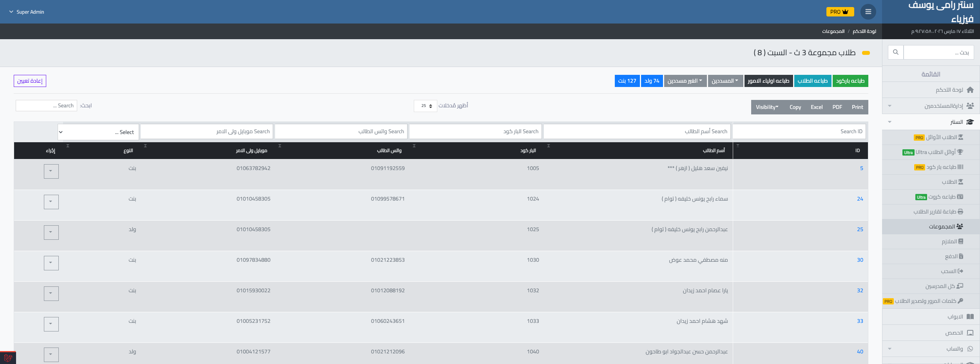Click the graduation cap السنتر icon
Viewport: 980px width, 364px height.
click(x=970, y=122)
